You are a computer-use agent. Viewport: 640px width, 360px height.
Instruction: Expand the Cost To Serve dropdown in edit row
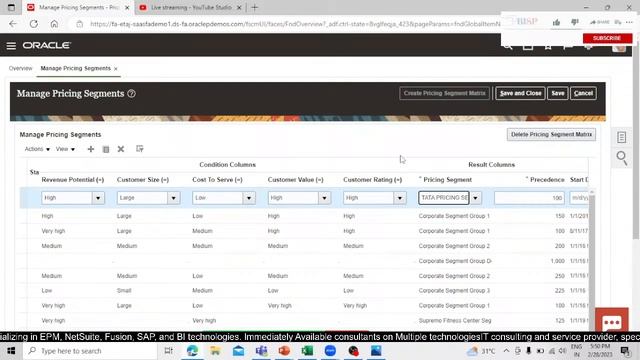(249, 198)
